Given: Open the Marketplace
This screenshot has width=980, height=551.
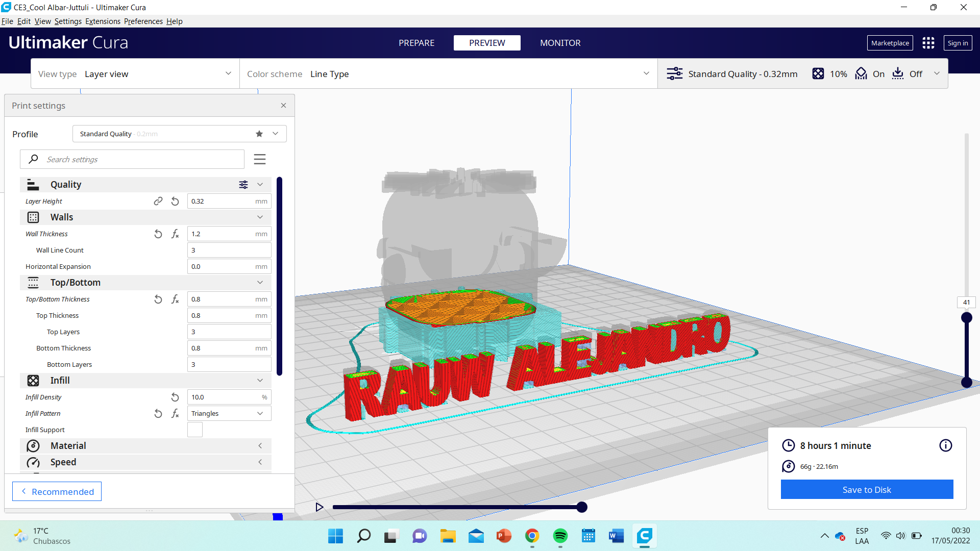Looking at the screenshot, I should coord(890,43).
